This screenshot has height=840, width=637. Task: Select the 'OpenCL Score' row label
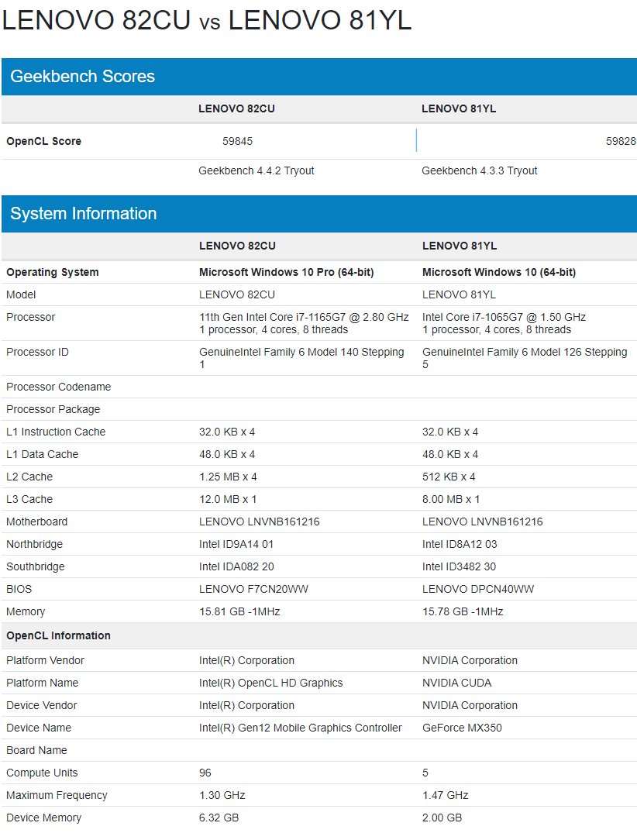44,142
